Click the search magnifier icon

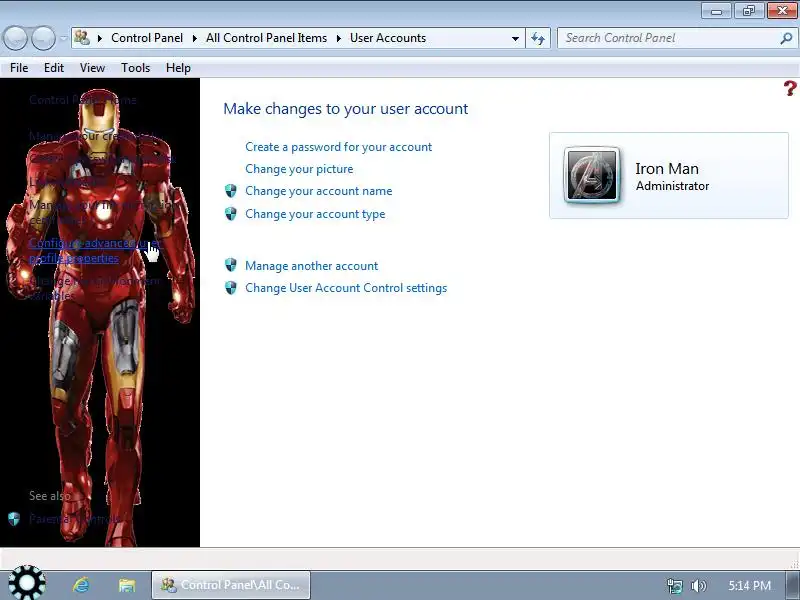(786, 38)
